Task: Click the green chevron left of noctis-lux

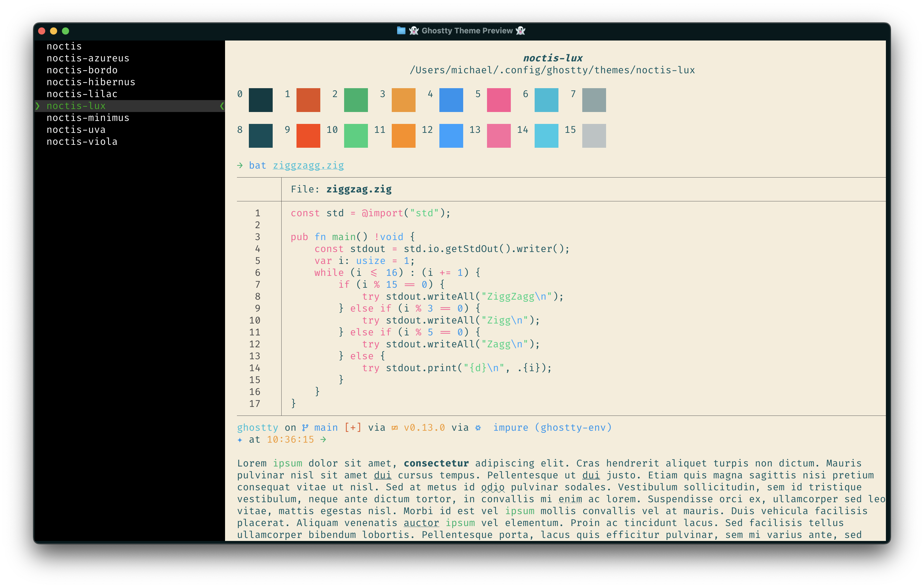Action: tap(37, 106)
